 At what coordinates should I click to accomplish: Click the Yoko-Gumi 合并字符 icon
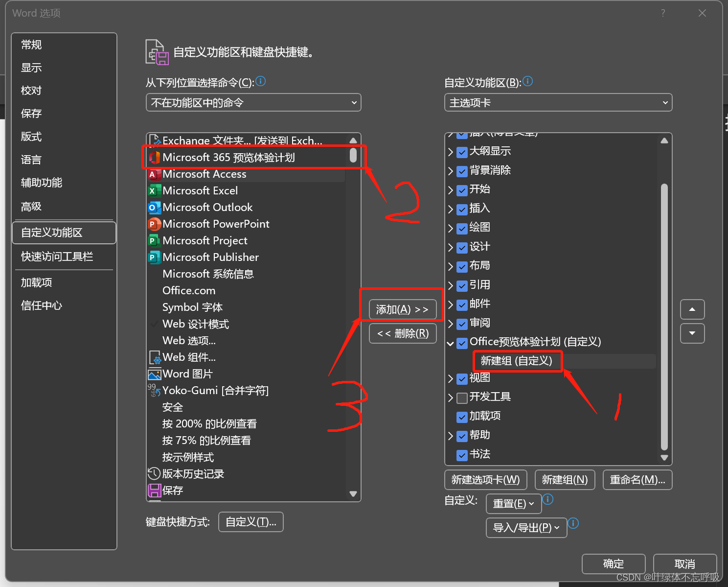[154, 391]
